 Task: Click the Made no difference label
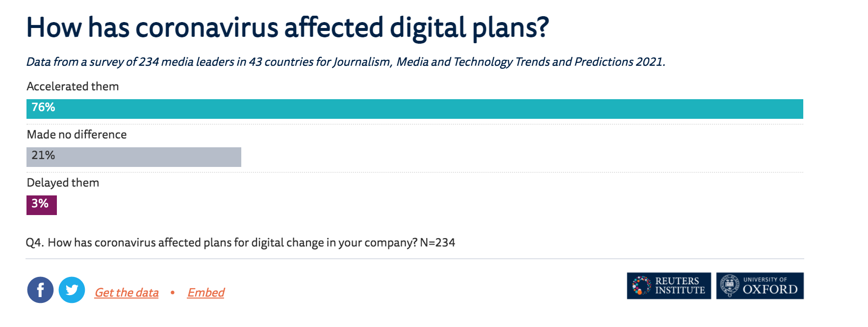(77, 135)
